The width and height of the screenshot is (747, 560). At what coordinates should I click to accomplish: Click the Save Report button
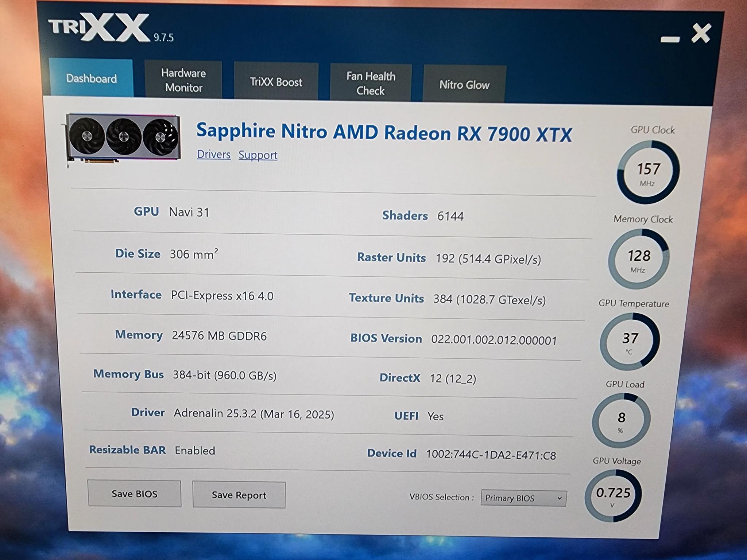tap(239, 495)
